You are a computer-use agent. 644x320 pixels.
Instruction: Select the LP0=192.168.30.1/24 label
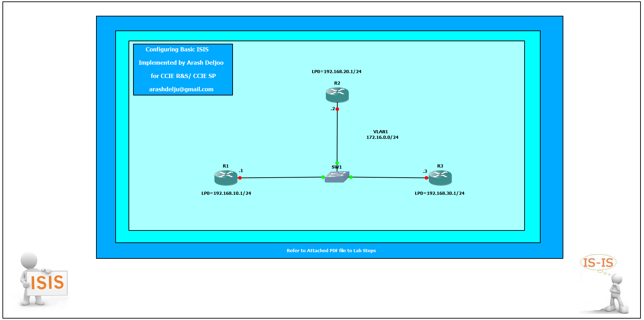(439, 193)
